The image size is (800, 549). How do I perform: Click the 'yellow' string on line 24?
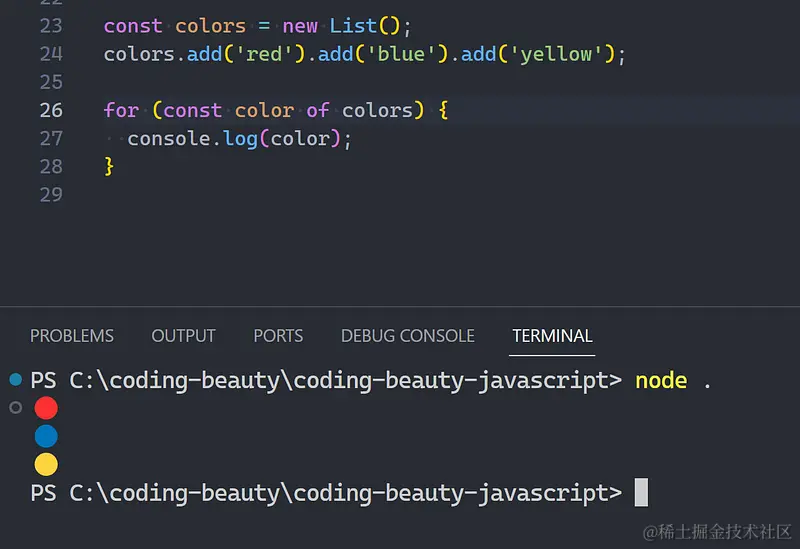pos(556,54)
